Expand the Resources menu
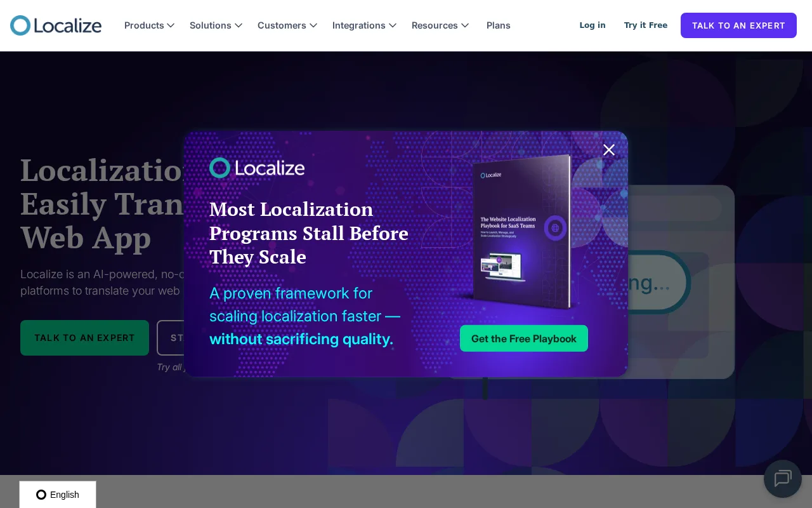 [440, 25]
